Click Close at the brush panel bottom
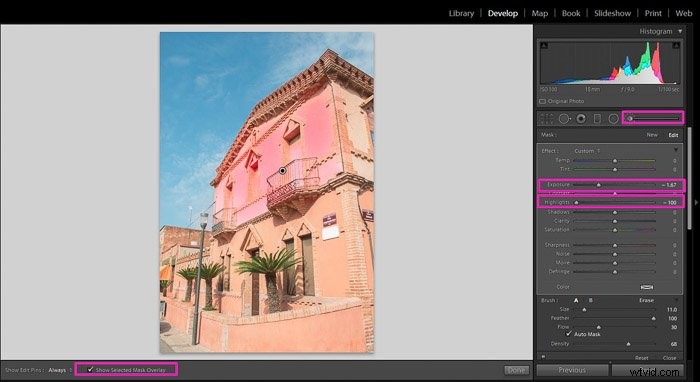700x382 pixels. point(669,358)
